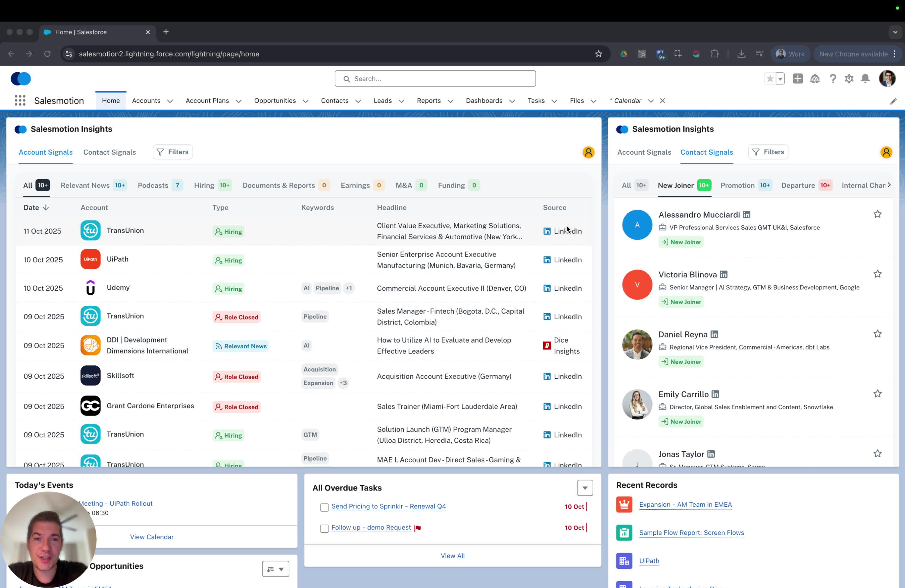Open View All overdue tasks
The width and height of the screenshot is (905, 588).
[x=453, y=556]
